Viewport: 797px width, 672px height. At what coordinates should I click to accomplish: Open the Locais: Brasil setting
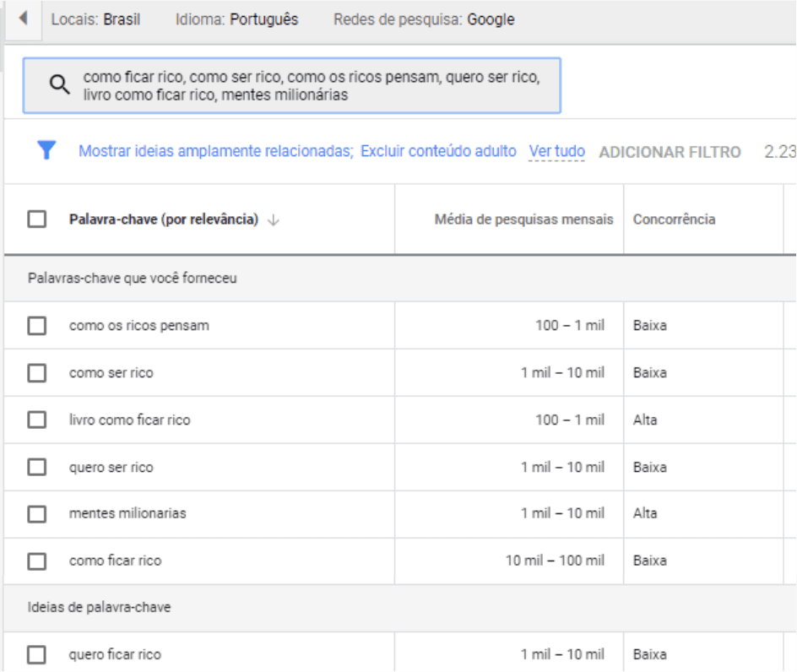tap(95, 19)
